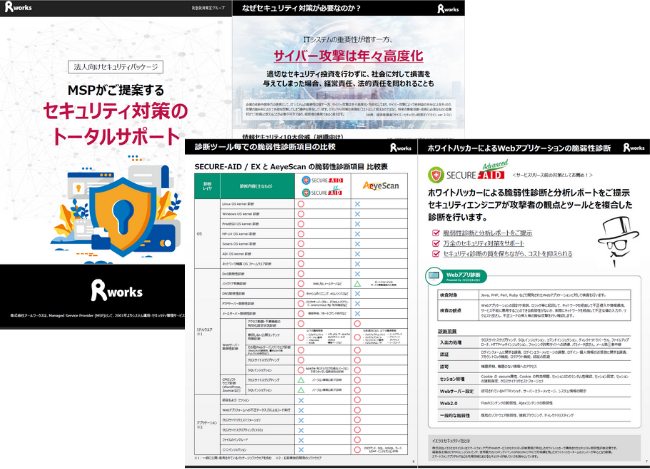Click the セキュリティ対策のトータルサポート title
Image resolution: width=650 pixels, height=469 pixels.
116,124
